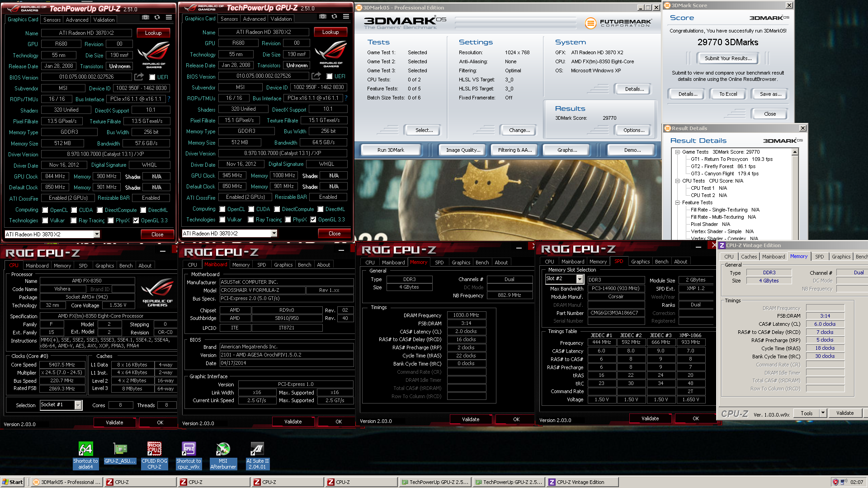868x488 pixels.
Task: Open GPU selector dropdown in right GPU-Z window
Action: (274, 233)
